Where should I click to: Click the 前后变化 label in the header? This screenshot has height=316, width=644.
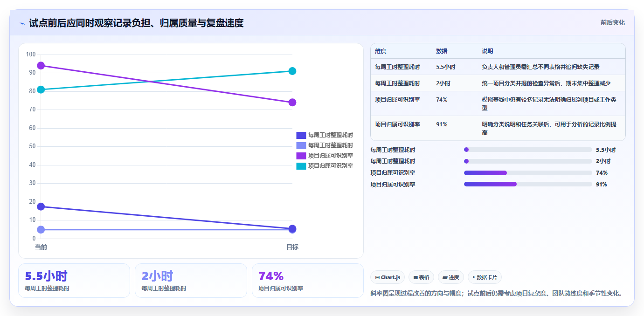(612, 22)
